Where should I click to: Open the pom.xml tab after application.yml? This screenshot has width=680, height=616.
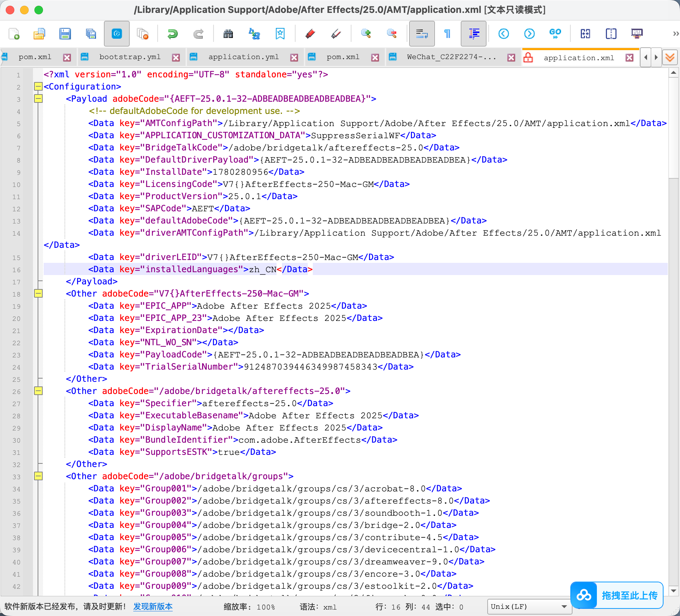click(343, 57)
